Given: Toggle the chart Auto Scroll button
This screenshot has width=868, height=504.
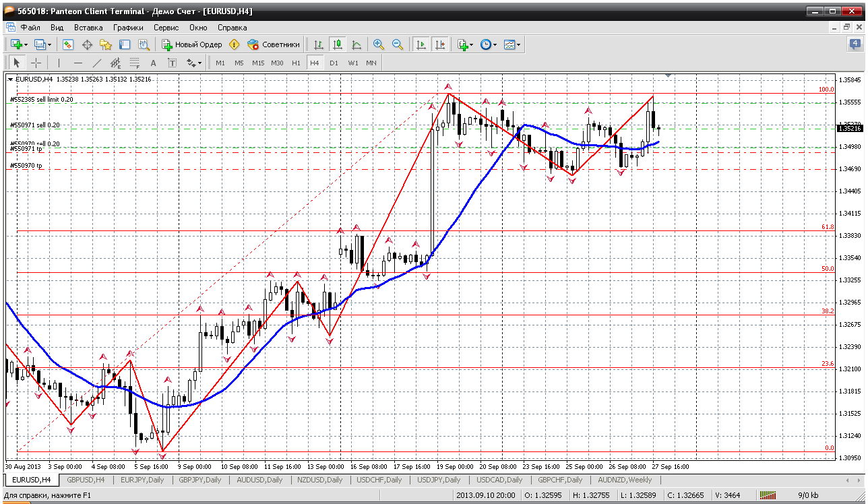Looking at the screenshot, I should 421,44.
